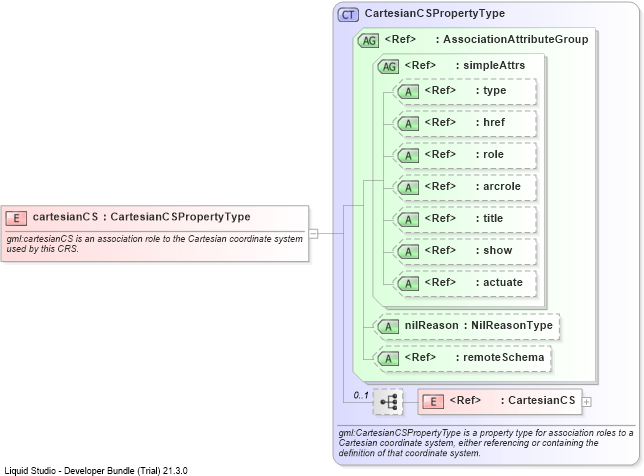Click the A icon of arcrole attribute
This screenshot has height=476, width=644.
tap(408, 188)
